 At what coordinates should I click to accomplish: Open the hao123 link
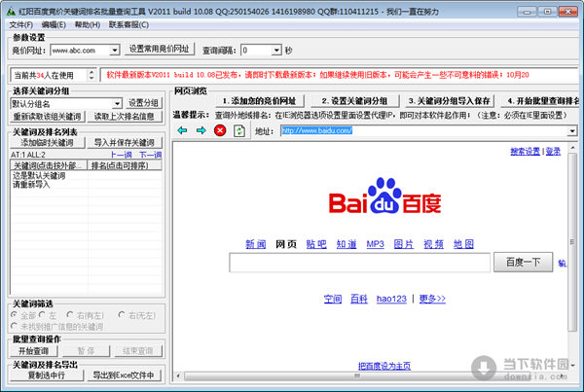[391, 299]
